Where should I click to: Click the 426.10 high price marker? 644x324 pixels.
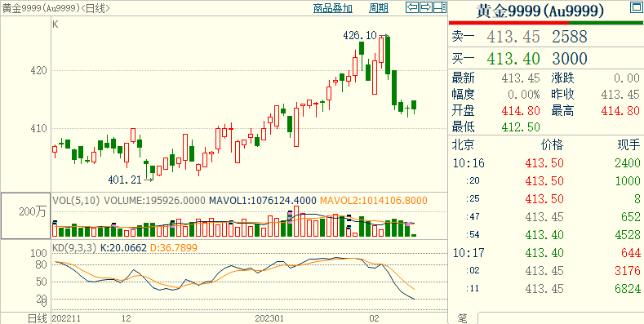360,36
